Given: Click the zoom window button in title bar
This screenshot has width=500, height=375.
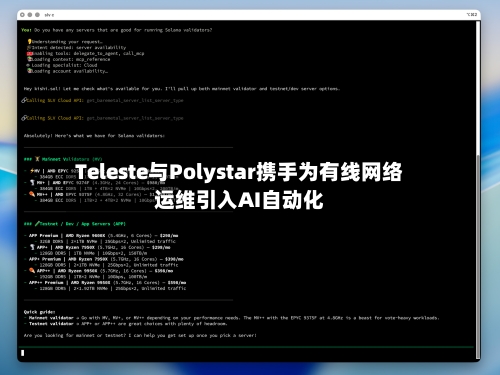Looking at the screenshot, I should [37, 15].
